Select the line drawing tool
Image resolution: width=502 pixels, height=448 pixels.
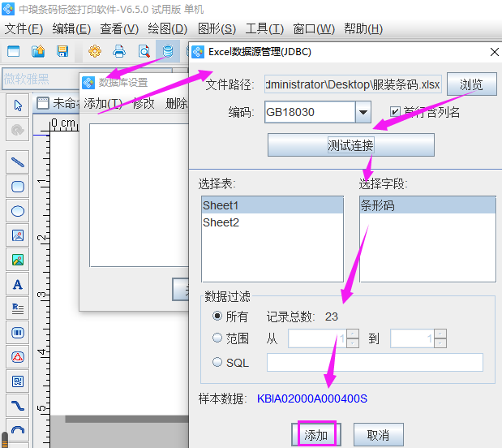coord(18,162)
